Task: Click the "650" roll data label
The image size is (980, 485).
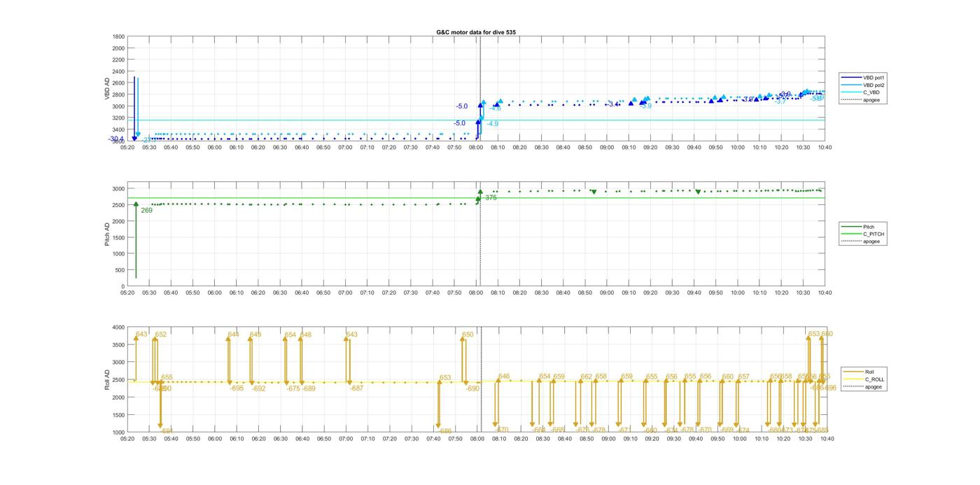Action: click(468, 335)
